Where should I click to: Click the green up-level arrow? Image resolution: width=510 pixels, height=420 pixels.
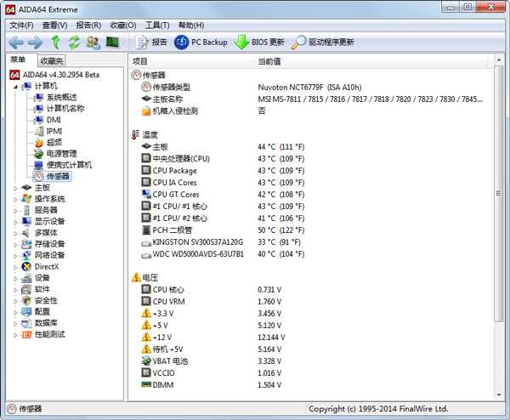55,43
